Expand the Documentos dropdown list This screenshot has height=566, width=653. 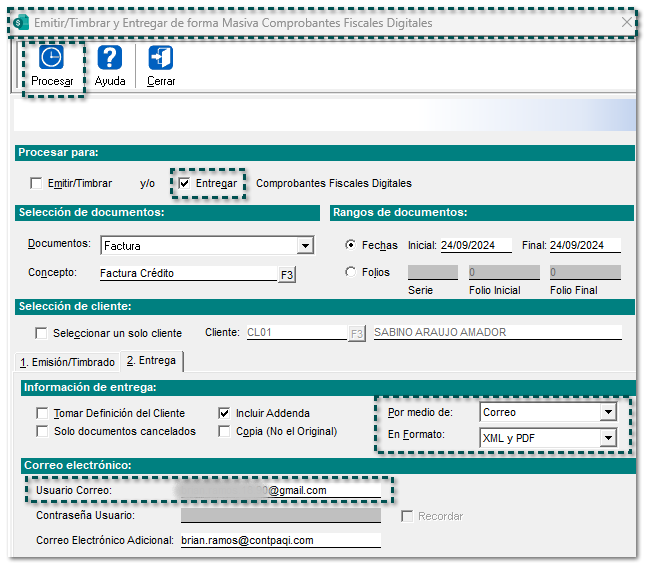pos(305,246)
